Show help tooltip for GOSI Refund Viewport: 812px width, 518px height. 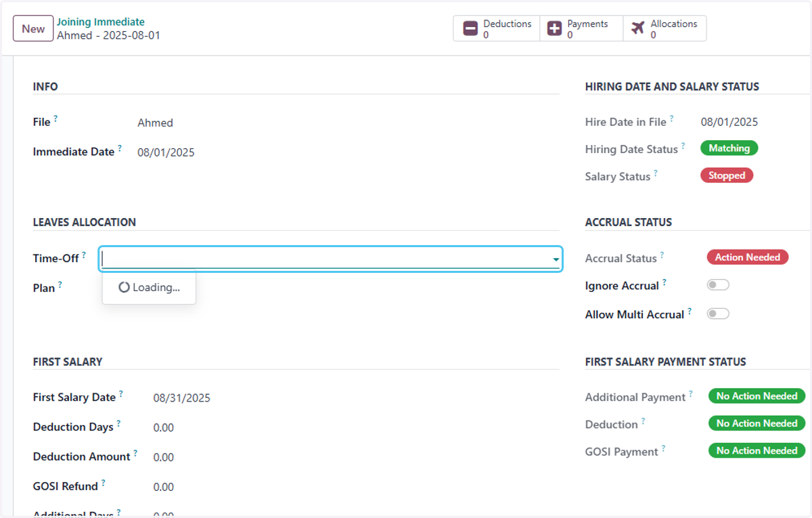point(104,483)
